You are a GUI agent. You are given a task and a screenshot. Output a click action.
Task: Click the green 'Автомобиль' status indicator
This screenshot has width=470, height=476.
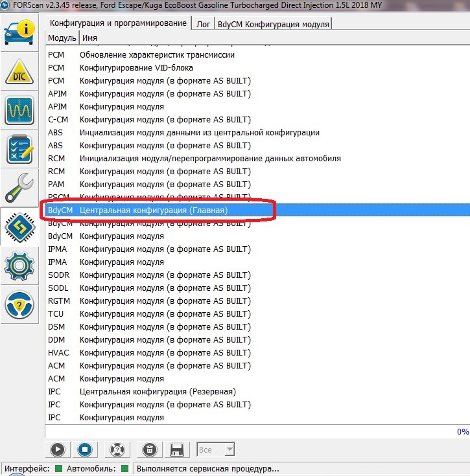(124, 468)
